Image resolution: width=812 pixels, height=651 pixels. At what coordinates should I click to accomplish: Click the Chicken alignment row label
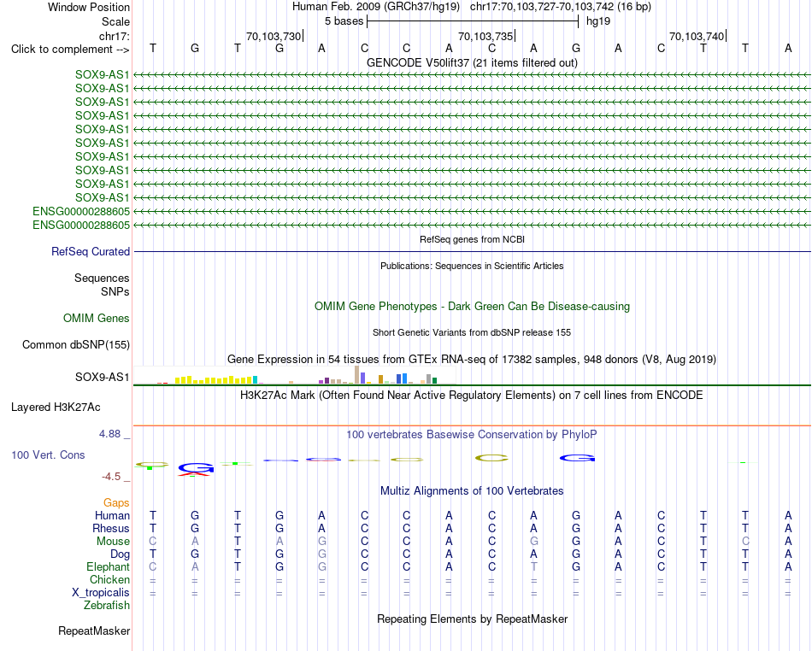click(x=109, y=579)
